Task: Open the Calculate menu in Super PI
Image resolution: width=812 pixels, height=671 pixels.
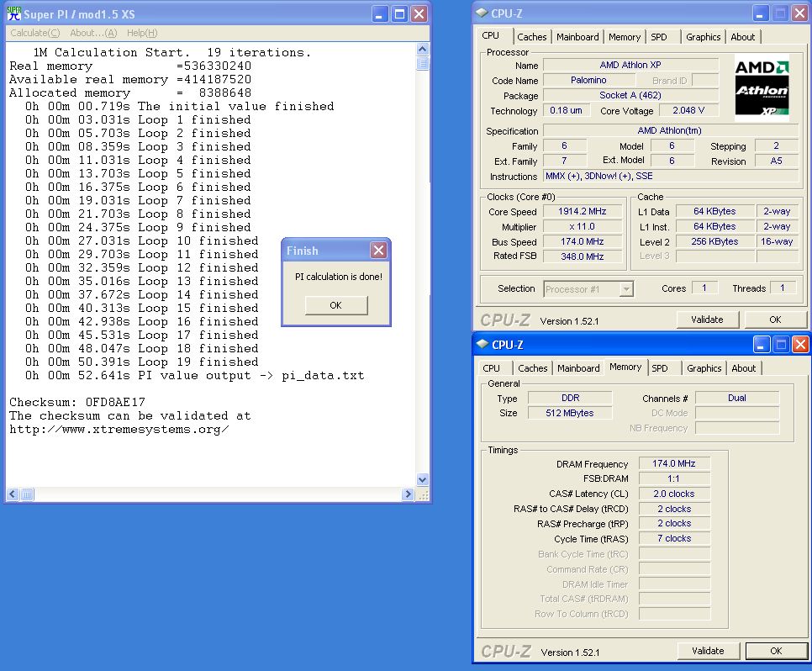Action: (35, 33)
